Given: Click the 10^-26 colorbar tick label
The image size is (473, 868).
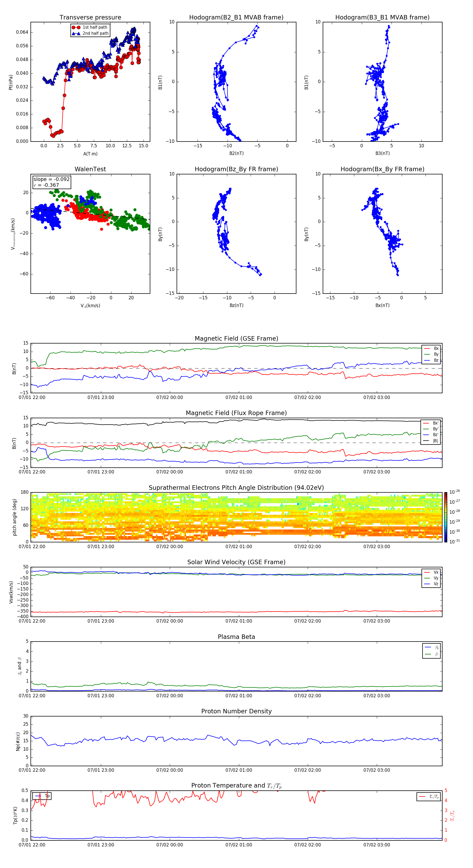Looking at the screenshot, I should [455, 492].
